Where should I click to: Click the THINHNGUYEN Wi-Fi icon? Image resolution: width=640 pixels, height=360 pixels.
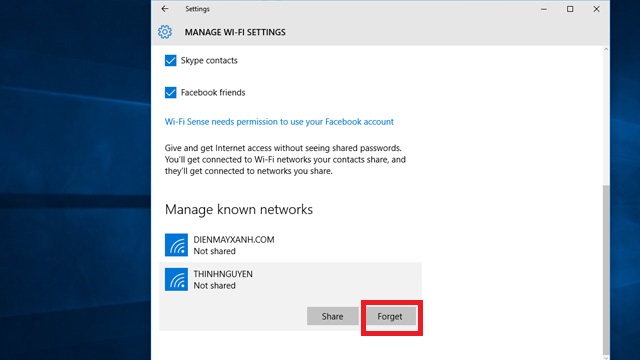pyautogui.click(x=176, y=279)
